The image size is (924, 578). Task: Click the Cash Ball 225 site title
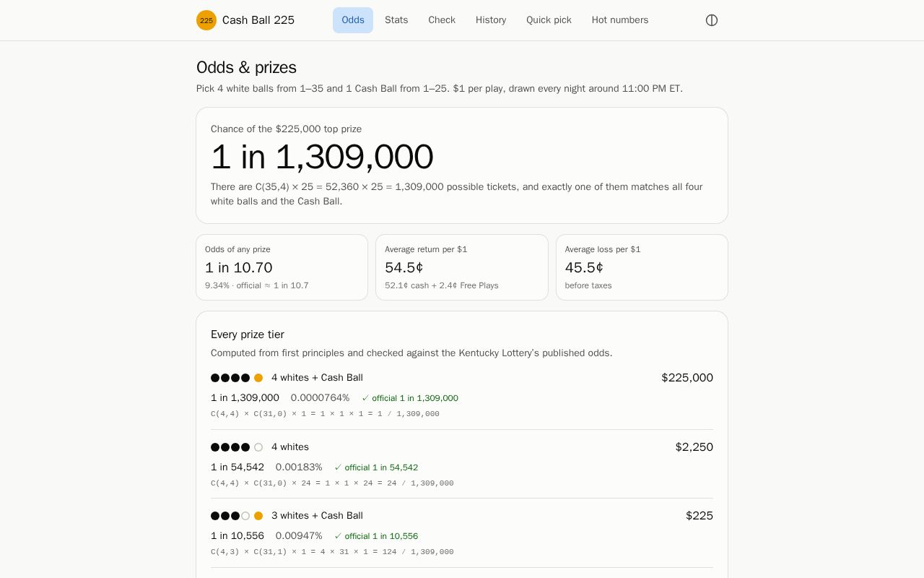point(258,20)
